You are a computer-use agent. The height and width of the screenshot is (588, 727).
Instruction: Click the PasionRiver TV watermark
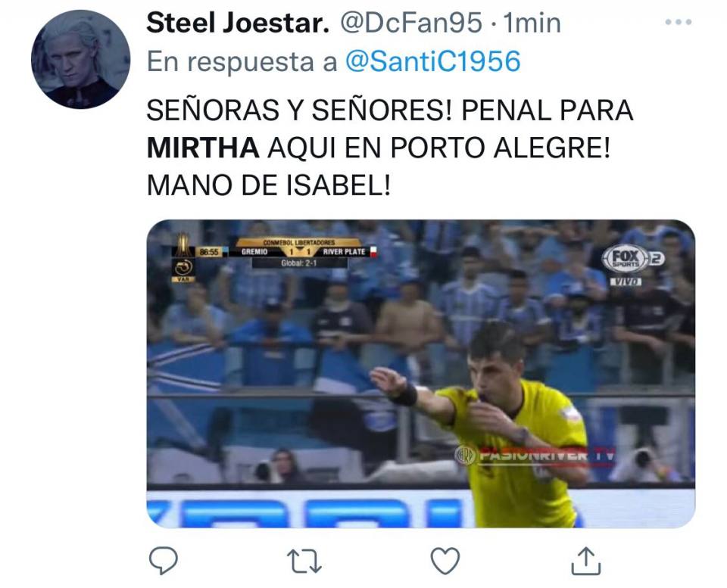pyautogui.click(x=536, y=455)
